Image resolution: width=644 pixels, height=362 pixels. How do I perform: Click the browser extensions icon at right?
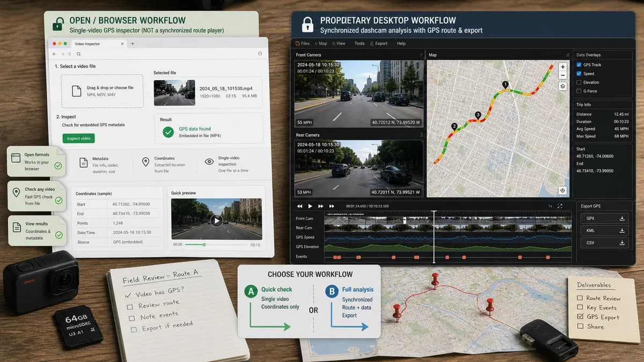coord(260,54)
